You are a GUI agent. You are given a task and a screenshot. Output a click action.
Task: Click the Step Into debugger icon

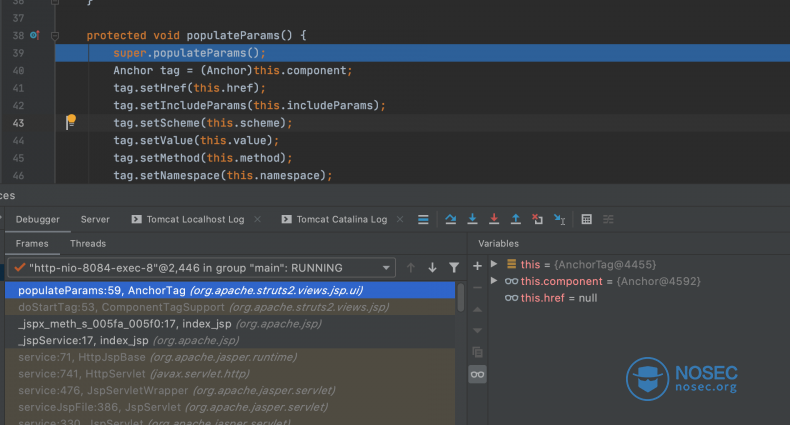point(472,219)
